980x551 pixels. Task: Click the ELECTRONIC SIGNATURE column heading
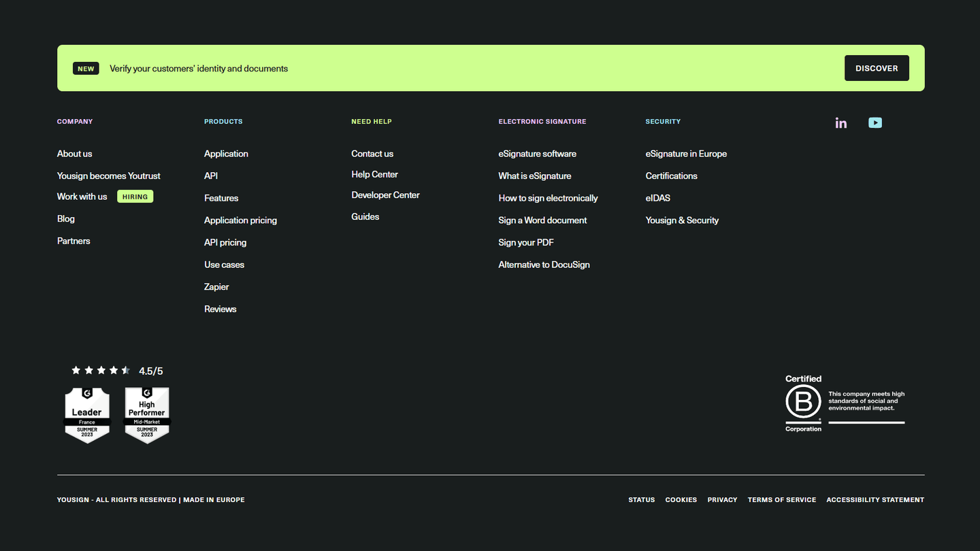click(x=542, y=122)
